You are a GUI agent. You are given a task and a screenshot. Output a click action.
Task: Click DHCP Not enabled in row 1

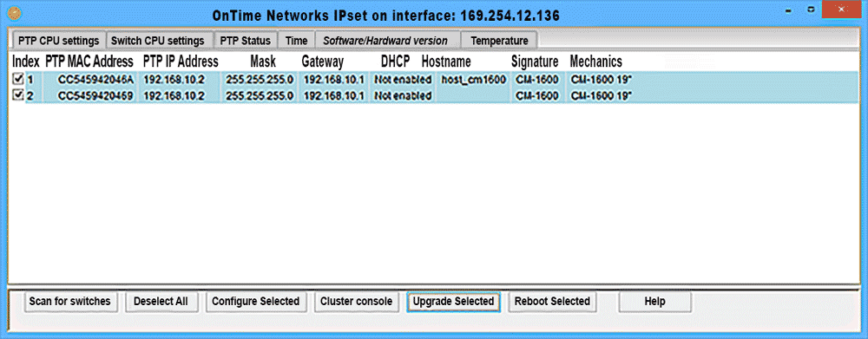pos(403,80)
